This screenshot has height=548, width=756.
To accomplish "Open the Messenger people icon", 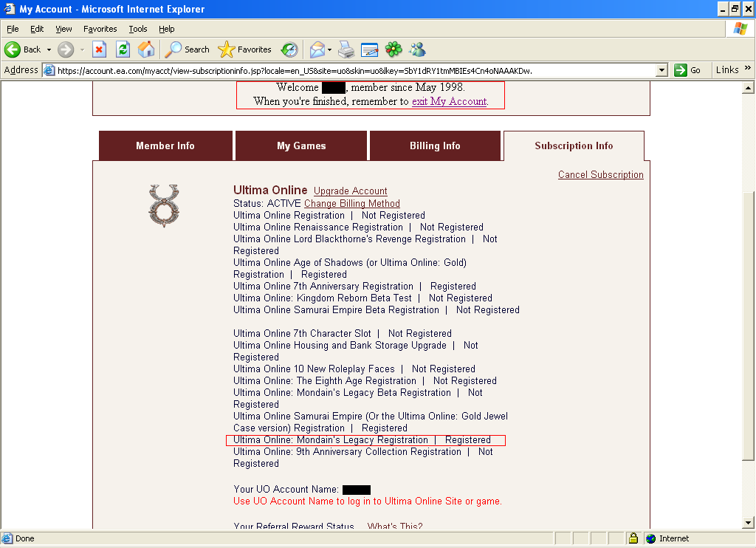I will click(418, 49).
